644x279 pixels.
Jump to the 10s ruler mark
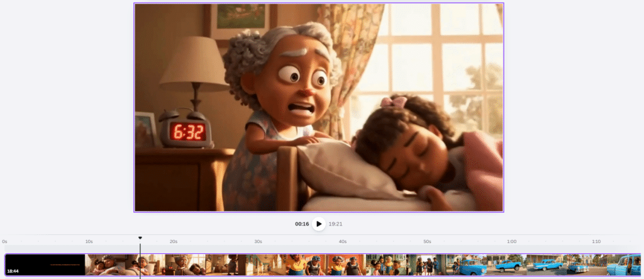(x=89, y=242)
